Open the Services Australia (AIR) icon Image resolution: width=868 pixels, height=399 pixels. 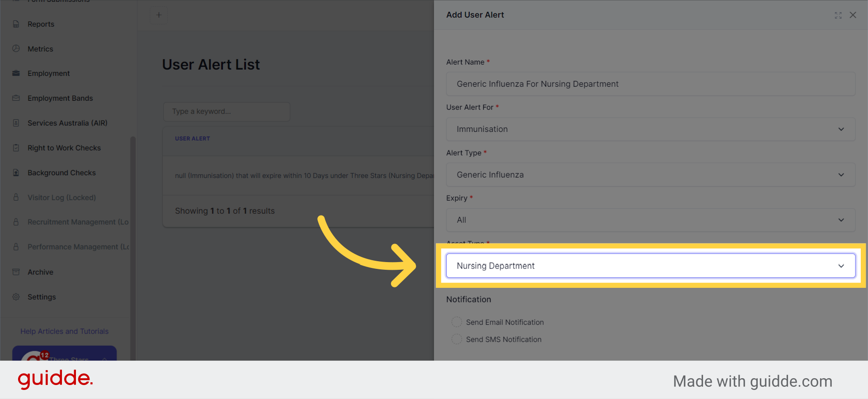pos(16,123)
